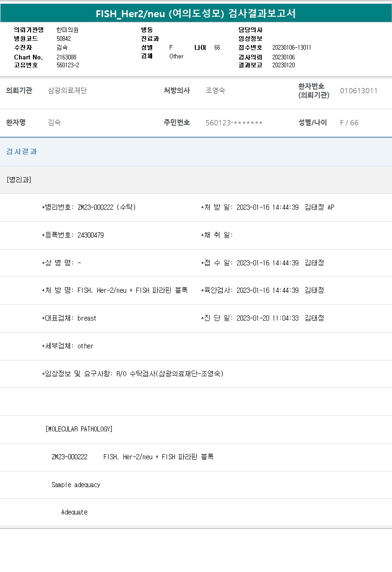Click the registration number 24300479
Viewport: 392px width, 572px height.
coord(90,235)
